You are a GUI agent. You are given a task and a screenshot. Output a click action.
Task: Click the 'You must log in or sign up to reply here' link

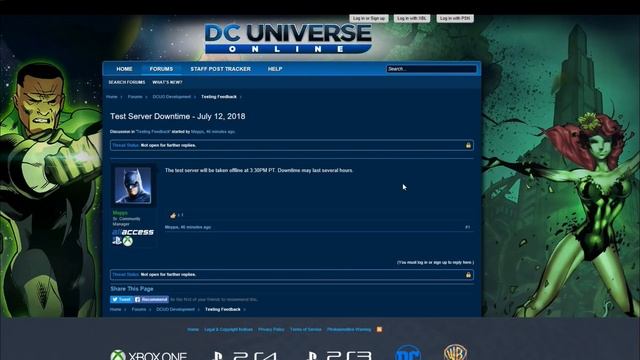click(x=436, y=262)
